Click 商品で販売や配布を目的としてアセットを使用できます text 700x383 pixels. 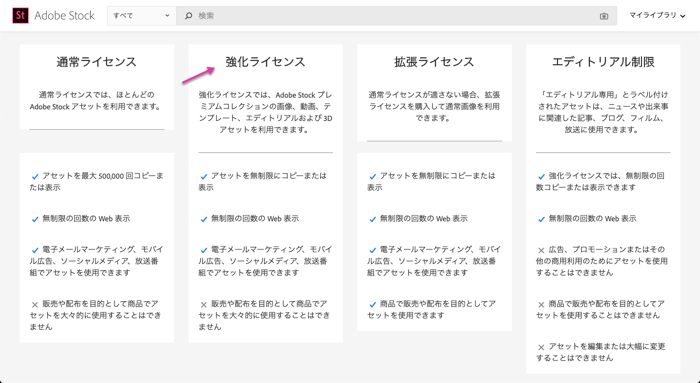coord(432,309)
